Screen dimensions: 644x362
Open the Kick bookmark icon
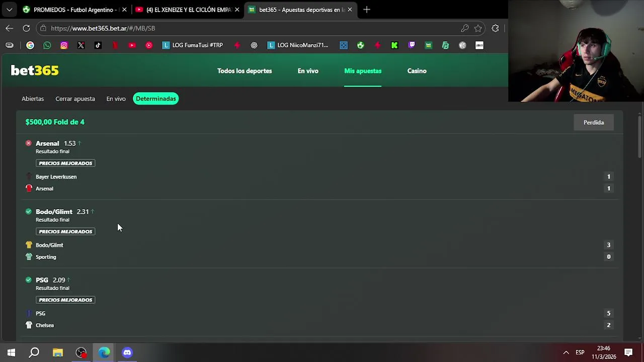coord(394,45)
